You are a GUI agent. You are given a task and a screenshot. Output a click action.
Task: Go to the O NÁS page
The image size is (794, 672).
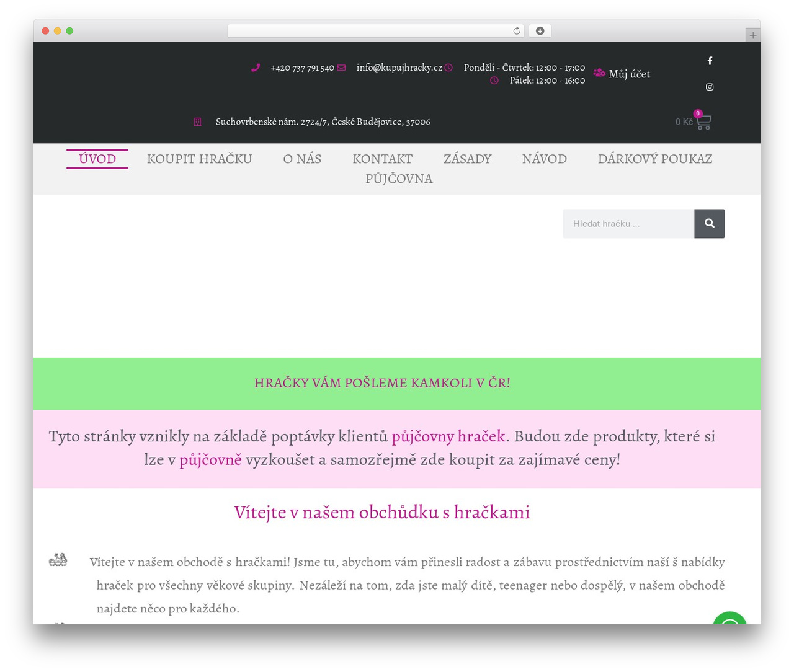[302, 159]
